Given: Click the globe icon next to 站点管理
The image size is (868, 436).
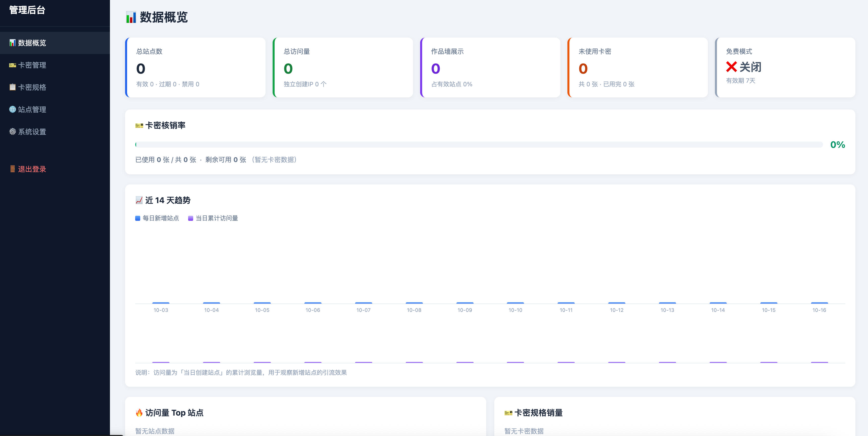Looking at the screenshot, I should click(12, 109).
